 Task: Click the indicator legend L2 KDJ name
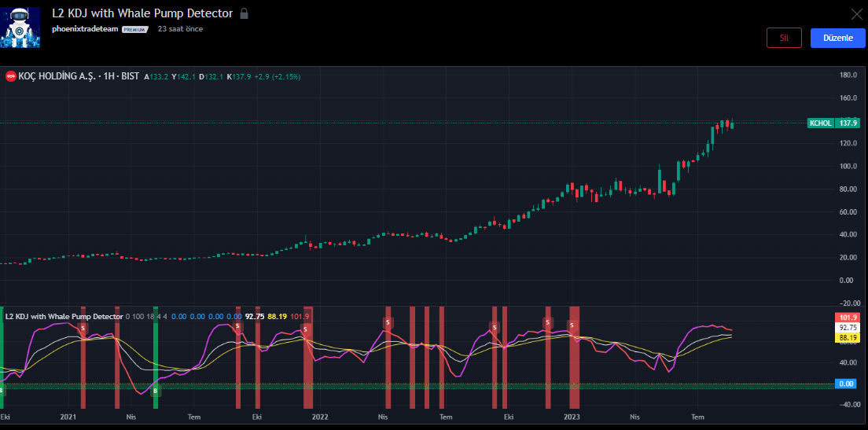point(64,316)
